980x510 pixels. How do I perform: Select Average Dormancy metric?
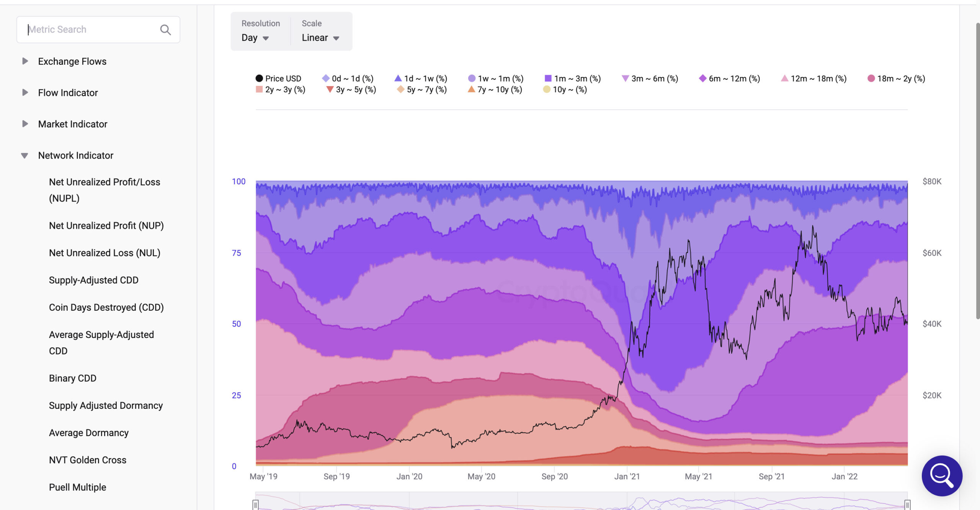(x=89, y=433)
